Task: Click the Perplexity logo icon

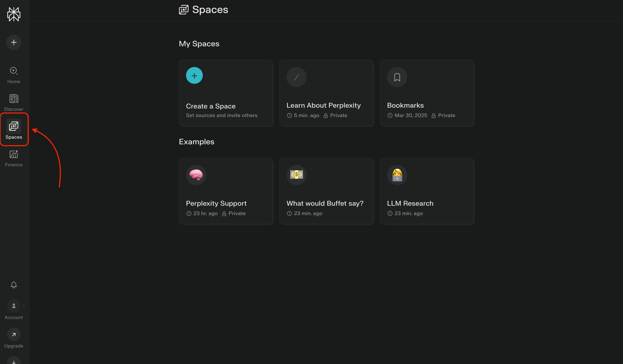Action: click(x=14, y=14)
